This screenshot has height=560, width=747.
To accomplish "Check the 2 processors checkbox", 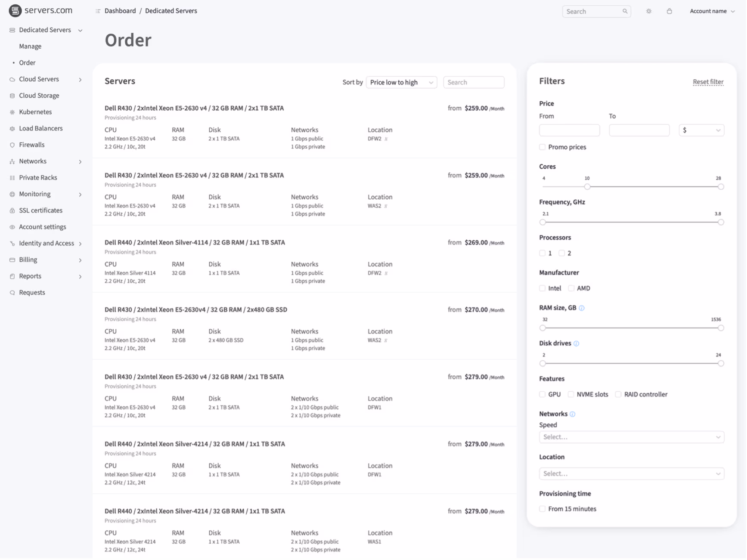I will tap(562, 254).
